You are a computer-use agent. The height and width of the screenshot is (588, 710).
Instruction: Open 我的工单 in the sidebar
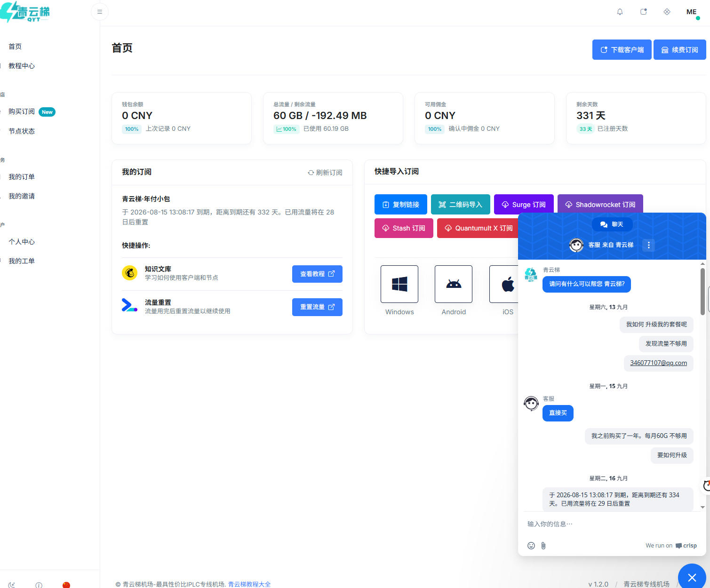tap(22, 261)
